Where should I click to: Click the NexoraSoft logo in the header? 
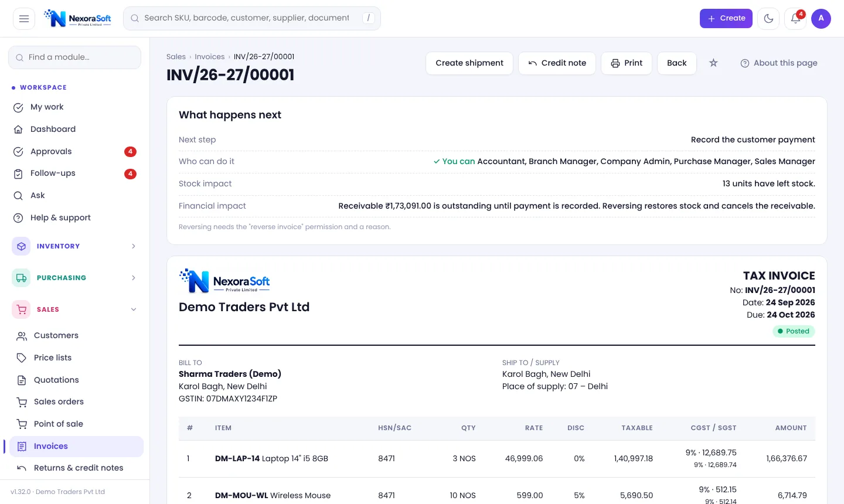(x=77, y=19)
